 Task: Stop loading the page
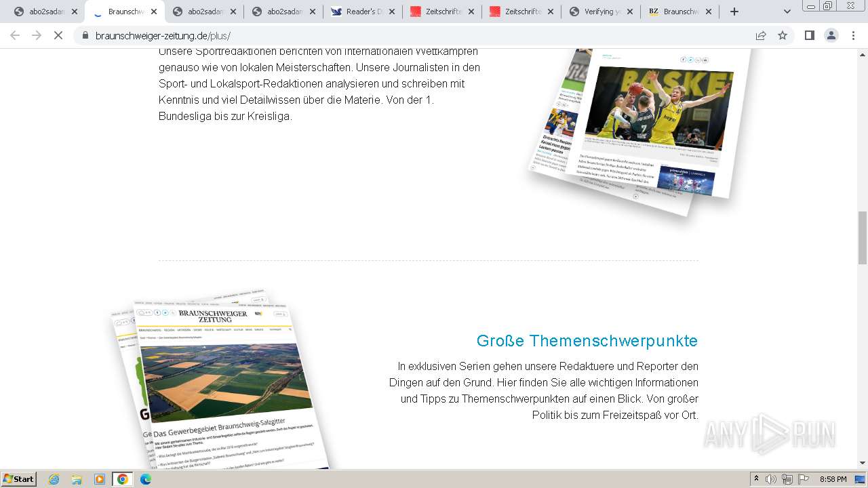point(58,35)
